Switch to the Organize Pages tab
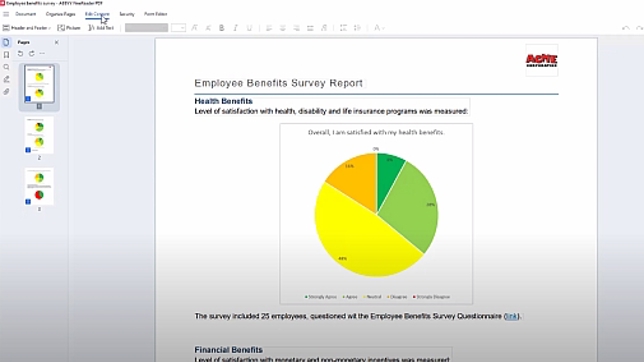Image resolution: width=644 pixels, height=362 pixels. (x=61, y=14)
